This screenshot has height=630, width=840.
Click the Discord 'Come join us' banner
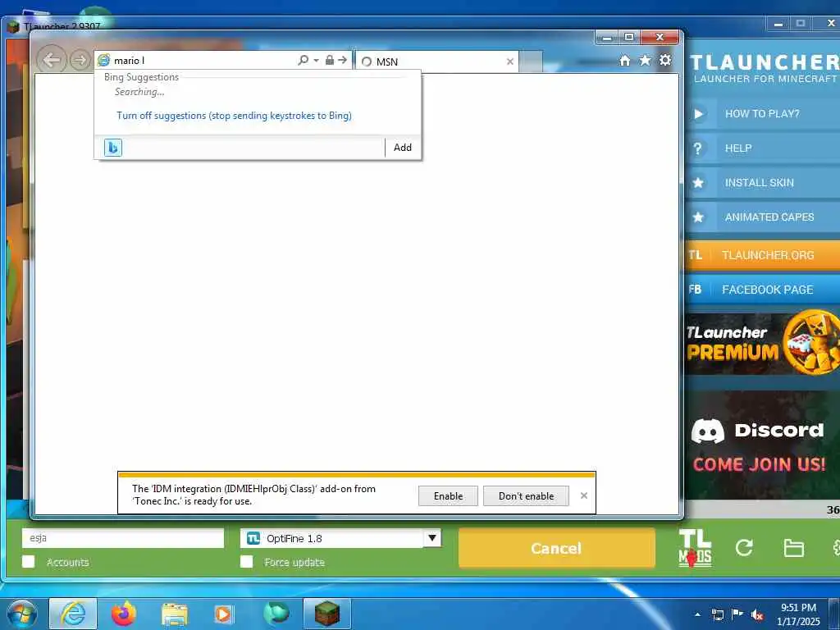click(x=762, y=445)
